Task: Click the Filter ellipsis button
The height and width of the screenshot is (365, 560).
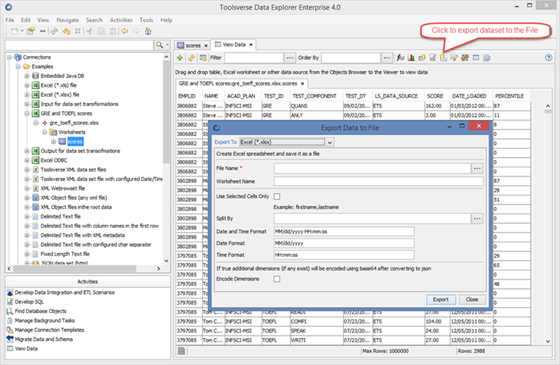Action: 290,58
